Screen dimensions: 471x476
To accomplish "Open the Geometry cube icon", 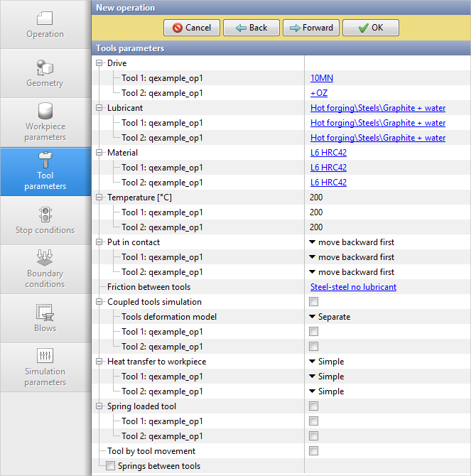I will (45, 67).
